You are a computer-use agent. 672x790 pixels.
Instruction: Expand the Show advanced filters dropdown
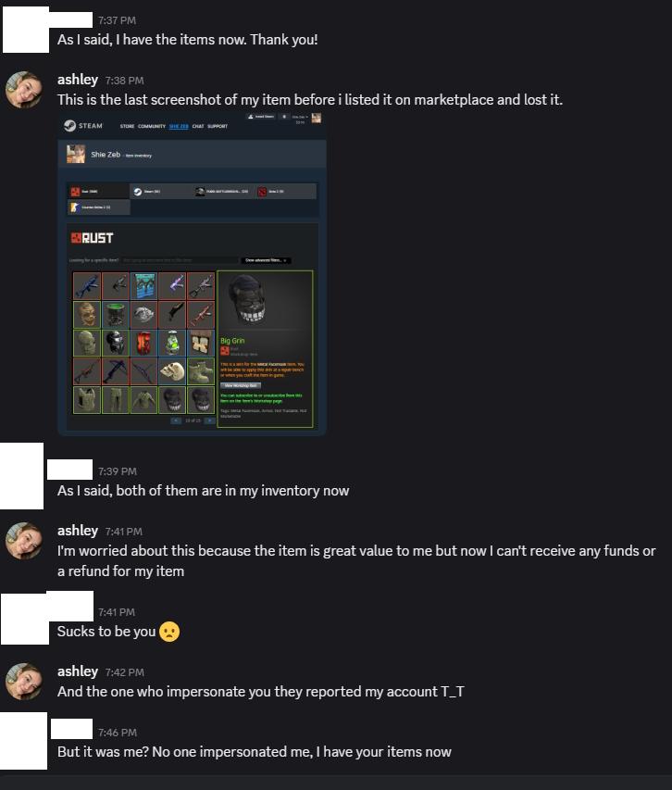pyautogui.click(x=266, y=260)
